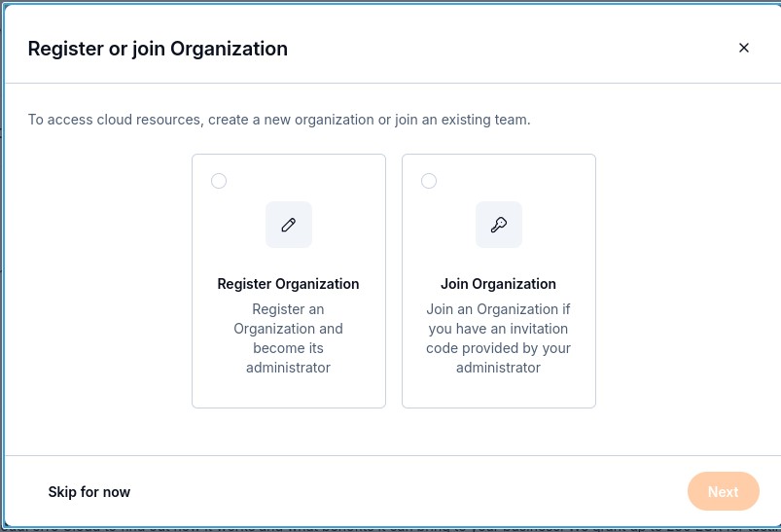Select the Register Organization radio button
This screenshot has width=781, height=532.
click(x=219, y=181)
